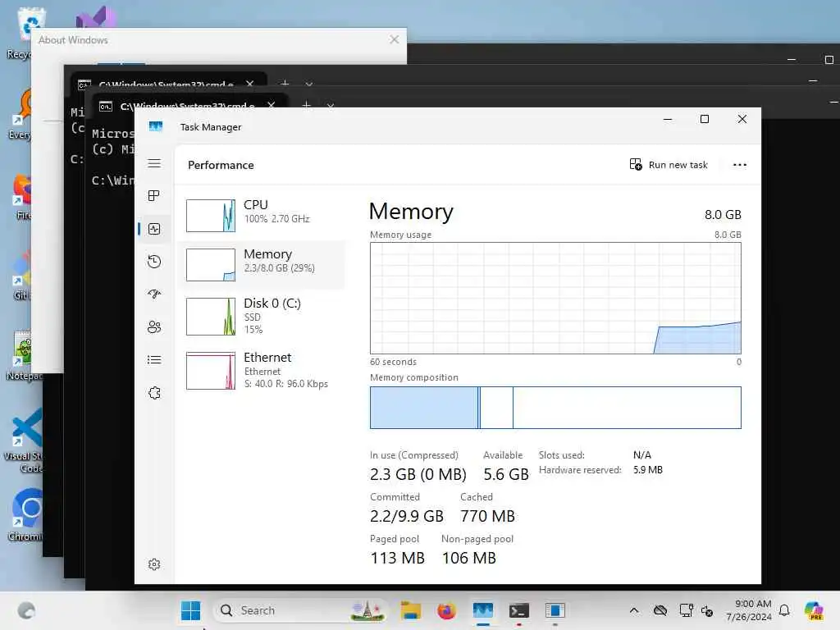Click the Recycle Bin desktop icon
The image size is (840, 630).
tap(25, 33)
